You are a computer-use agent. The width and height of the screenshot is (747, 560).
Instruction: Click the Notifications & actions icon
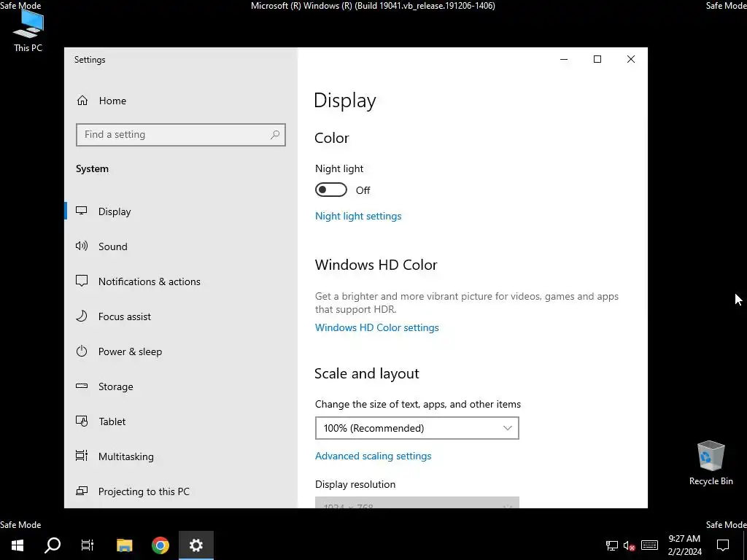[82, 281]
